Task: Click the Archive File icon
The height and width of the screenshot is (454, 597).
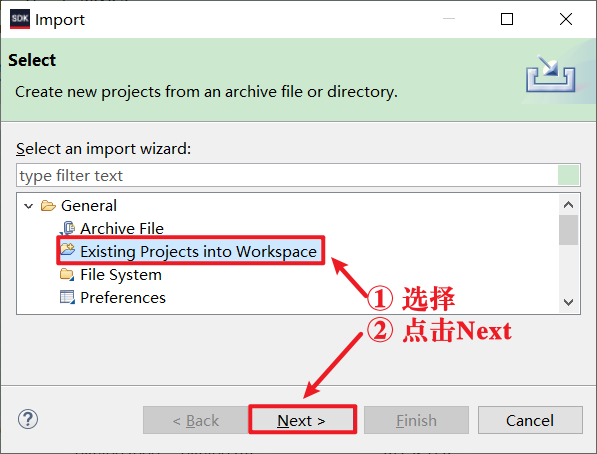Action: point(67,228)
